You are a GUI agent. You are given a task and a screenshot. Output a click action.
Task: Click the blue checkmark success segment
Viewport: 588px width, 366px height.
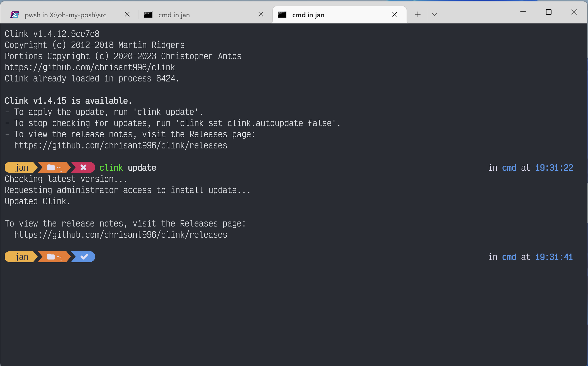(x=83, y=257)
